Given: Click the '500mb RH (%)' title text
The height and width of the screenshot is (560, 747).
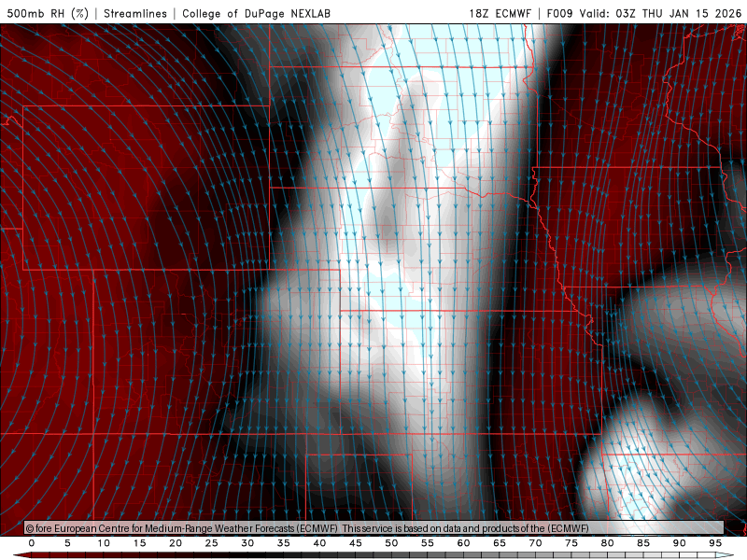Looking at the screenshot, I should [48, 13].
